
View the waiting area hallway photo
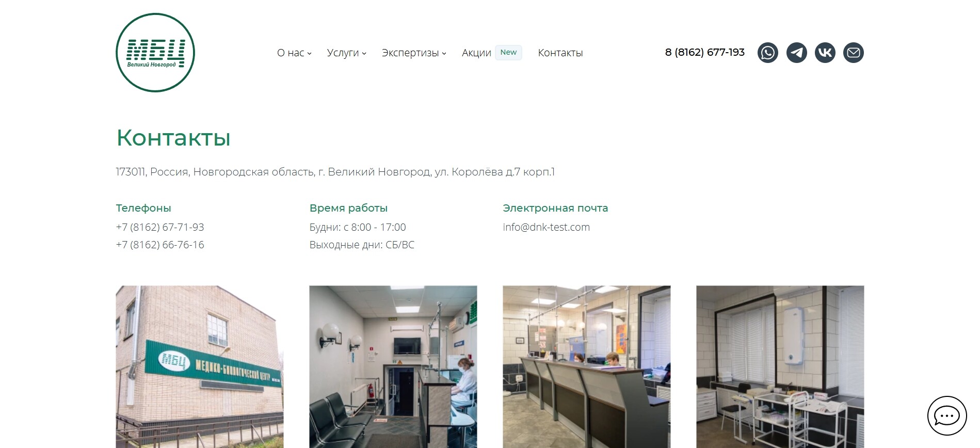(393, 366)
